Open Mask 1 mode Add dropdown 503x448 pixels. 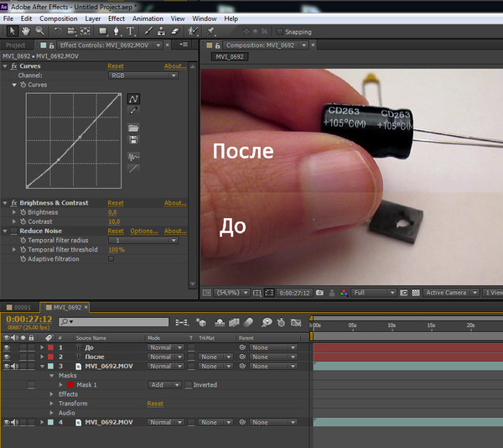click(164, 385)
